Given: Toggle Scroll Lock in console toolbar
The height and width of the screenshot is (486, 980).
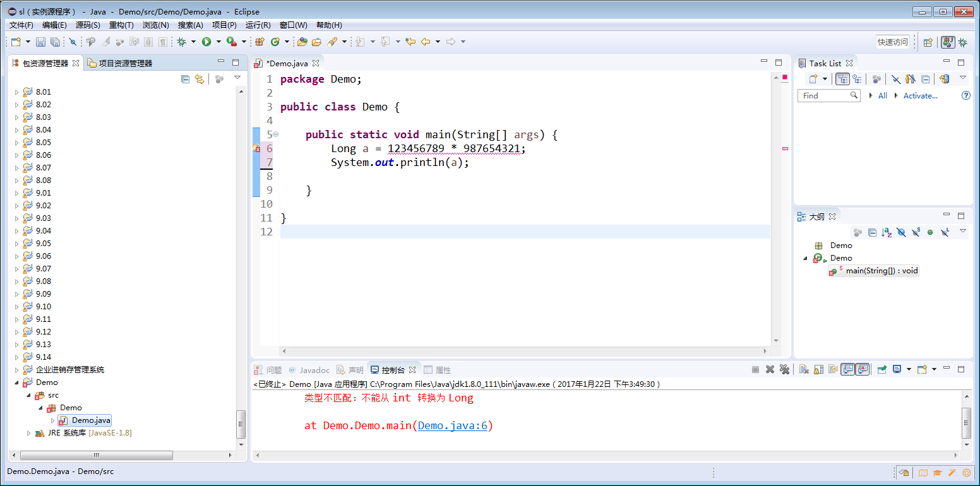Looking at the screenshot, I should (x=818, y=369).
